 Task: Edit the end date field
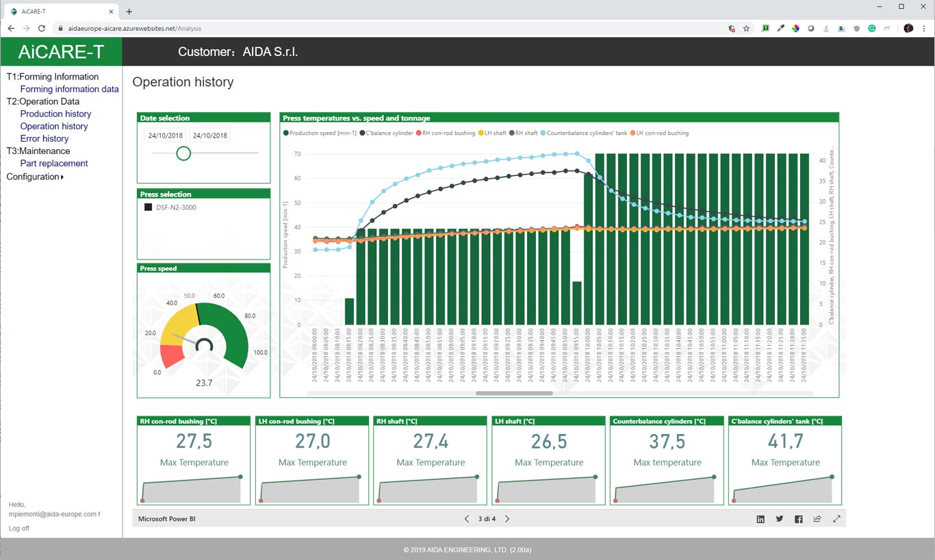[209, 136]
